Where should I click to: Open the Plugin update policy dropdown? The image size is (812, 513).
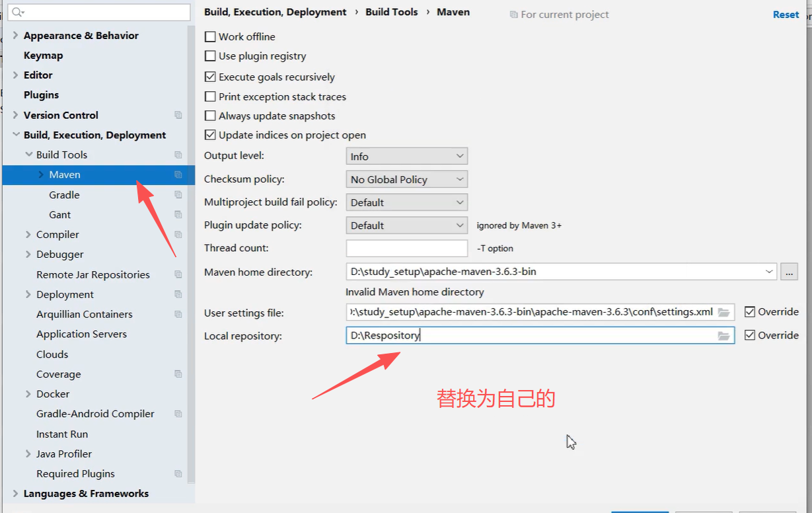click(407, 225)
